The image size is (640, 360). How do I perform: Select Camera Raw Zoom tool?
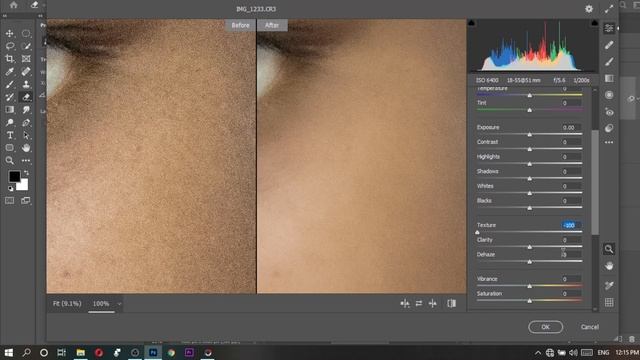[609, 249]
